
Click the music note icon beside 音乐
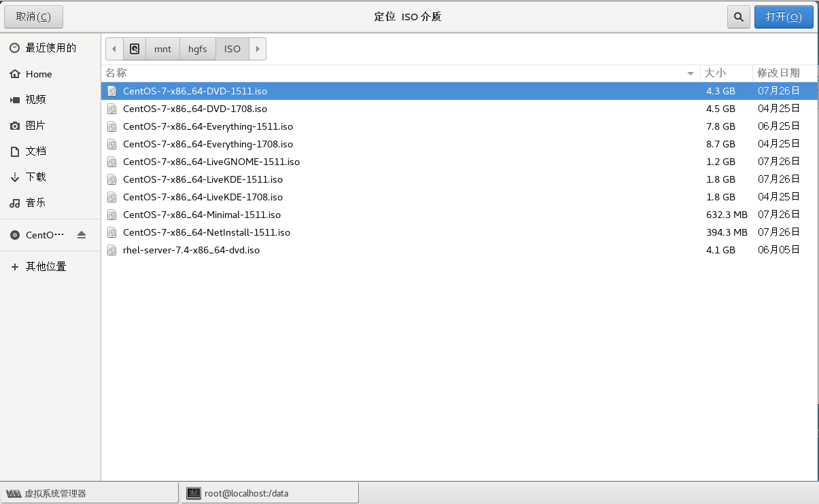[x=14, y=203]
